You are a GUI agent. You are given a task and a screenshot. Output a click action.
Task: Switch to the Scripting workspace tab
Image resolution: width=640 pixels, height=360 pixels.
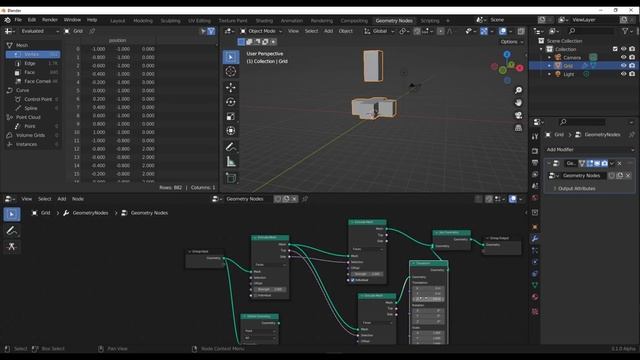430,20
